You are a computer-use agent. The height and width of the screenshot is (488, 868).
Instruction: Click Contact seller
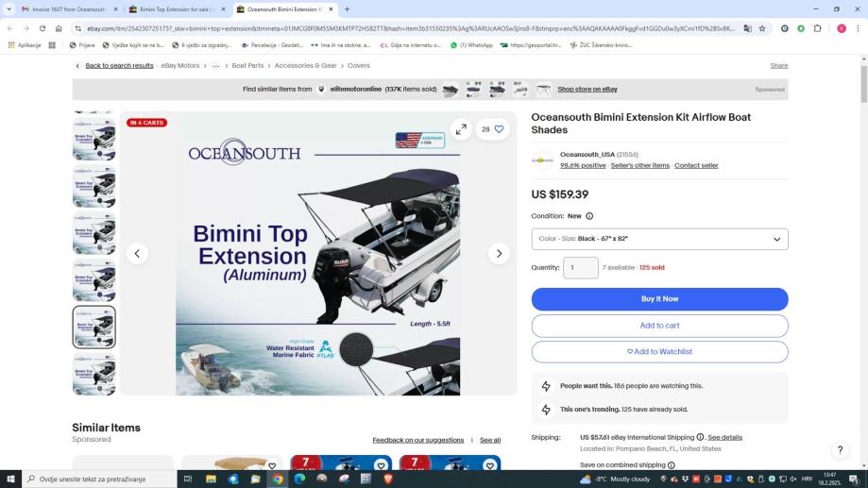click(696, 165)
